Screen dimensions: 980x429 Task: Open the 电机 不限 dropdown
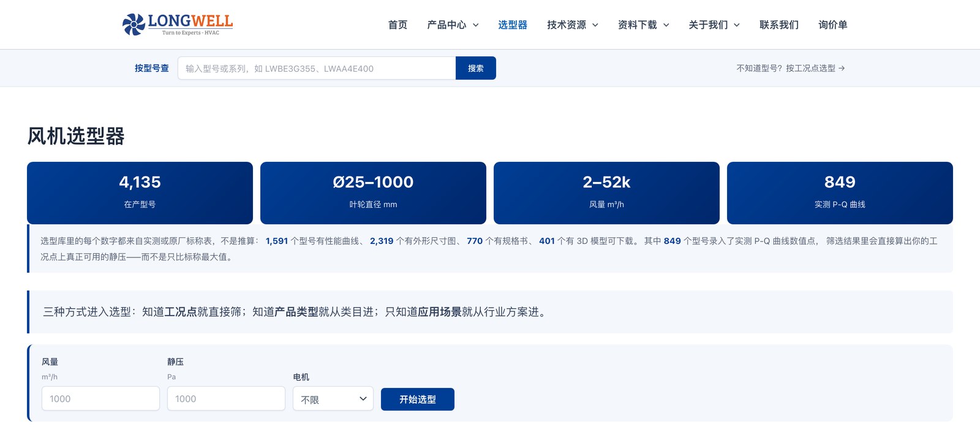333,399
